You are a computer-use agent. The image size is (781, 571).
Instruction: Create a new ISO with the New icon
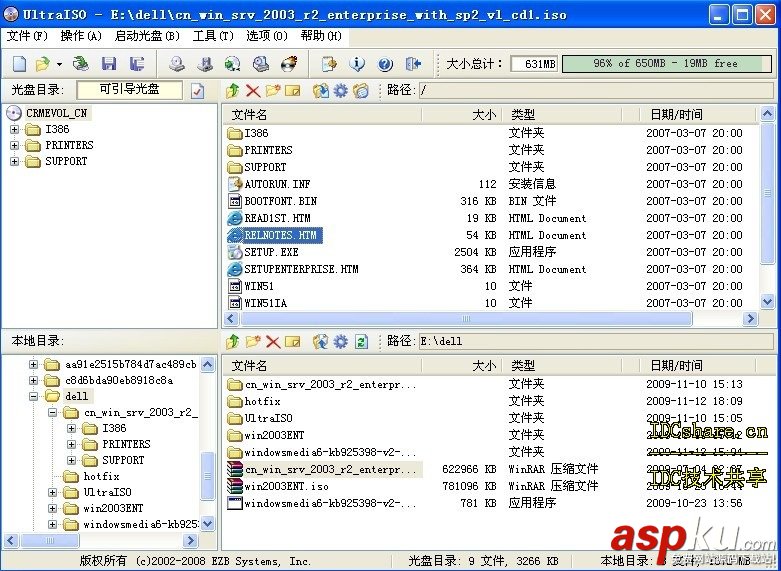[19, 64]
